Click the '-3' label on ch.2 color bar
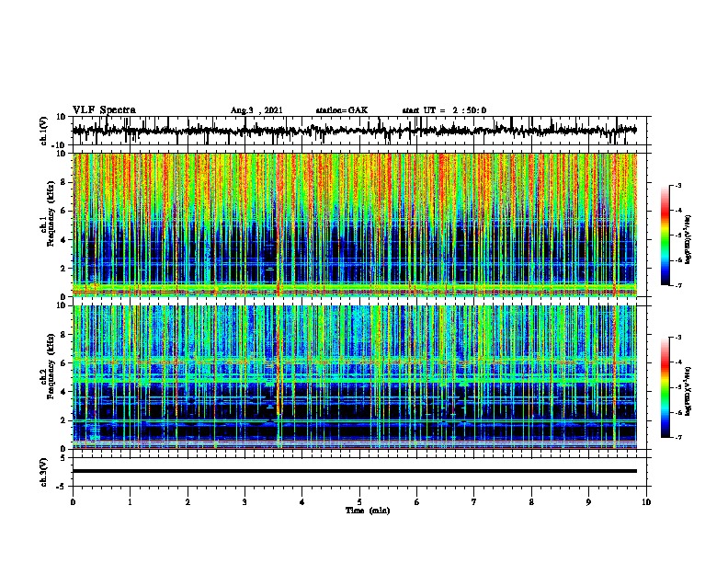Screen dimensions: 728x563 click(x=677, y=338)
